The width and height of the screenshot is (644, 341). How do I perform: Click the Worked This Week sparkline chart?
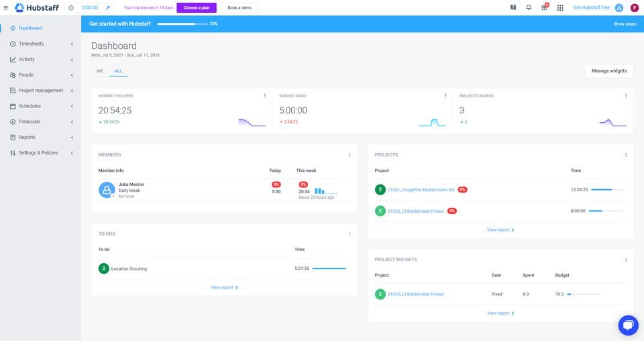(x=252, y=122)
